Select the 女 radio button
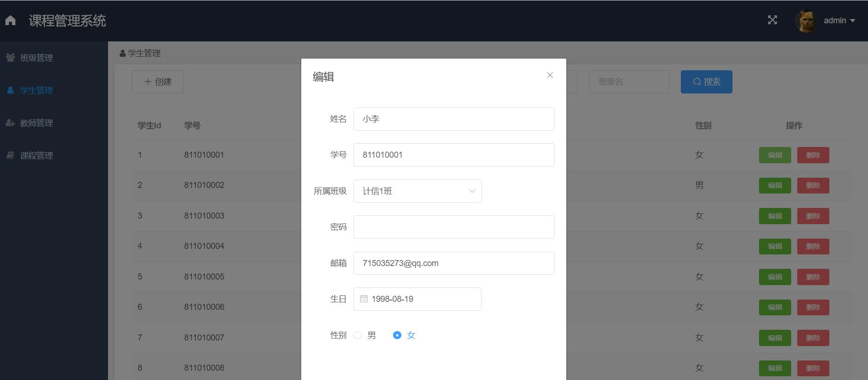 [x=397, y=335]
